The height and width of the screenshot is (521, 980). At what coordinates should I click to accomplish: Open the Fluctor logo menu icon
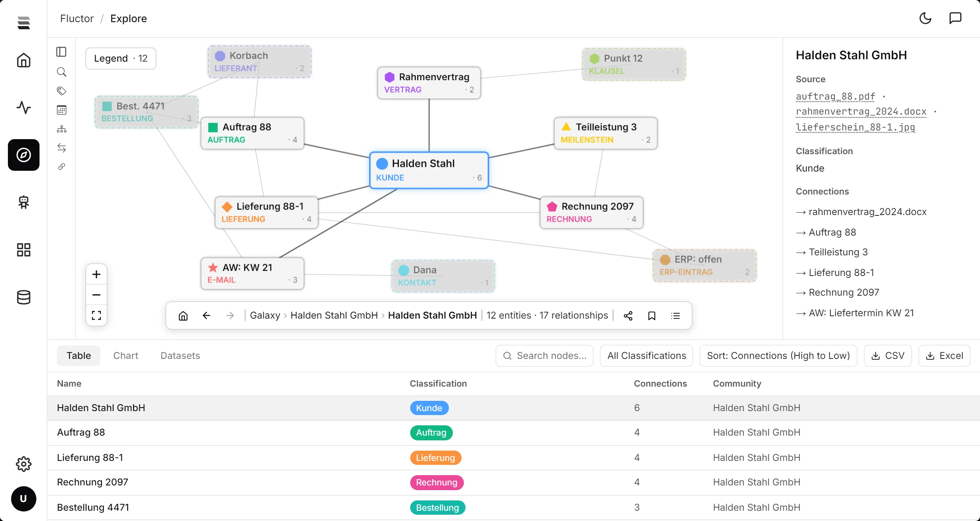tap(24, 23)
